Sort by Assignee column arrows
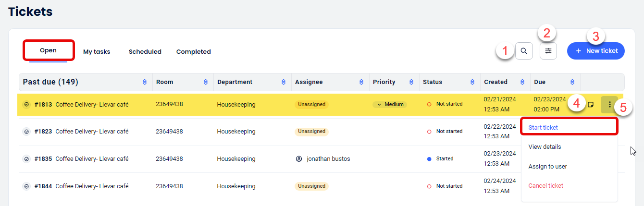This screenshot has height=206, width=644. point(361,82)
